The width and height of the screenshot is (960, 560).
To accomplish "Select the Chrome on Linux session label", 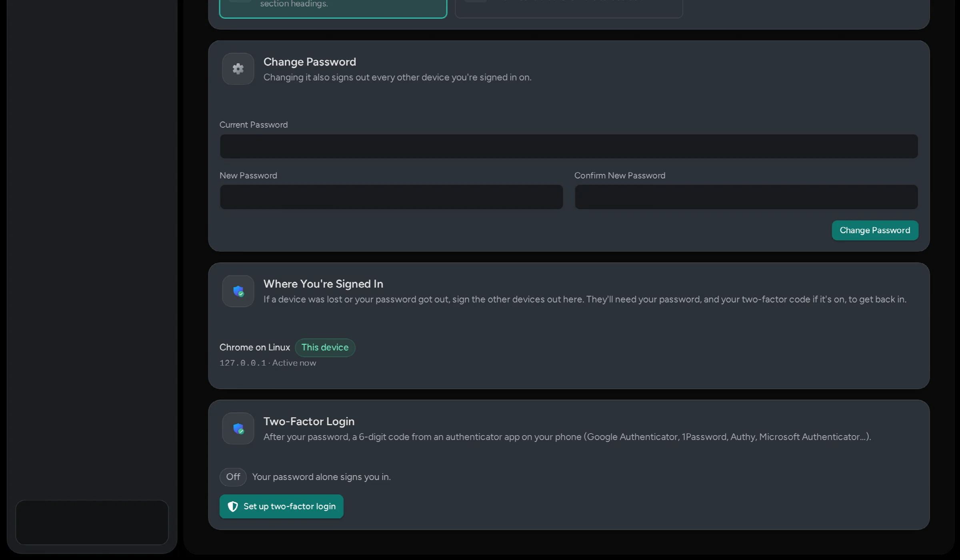I will (x=254, y=347).
